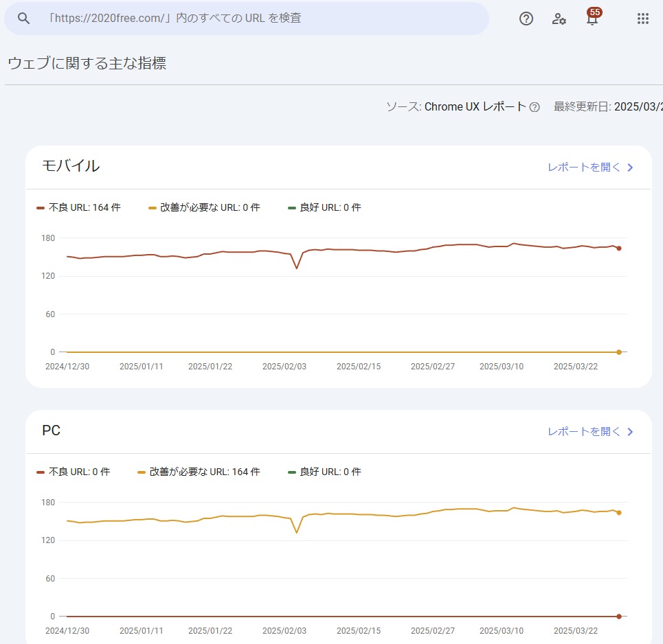Toggle 不良 URL: 0 件 legend in PC
Viewport: 663px width, 644px height.
pos(73,472)
